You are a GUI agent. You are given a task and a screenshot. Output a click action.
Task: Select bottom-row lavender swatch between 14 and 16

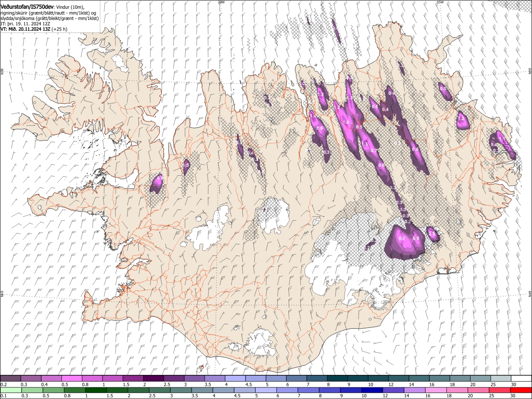[x=415, y=390]
